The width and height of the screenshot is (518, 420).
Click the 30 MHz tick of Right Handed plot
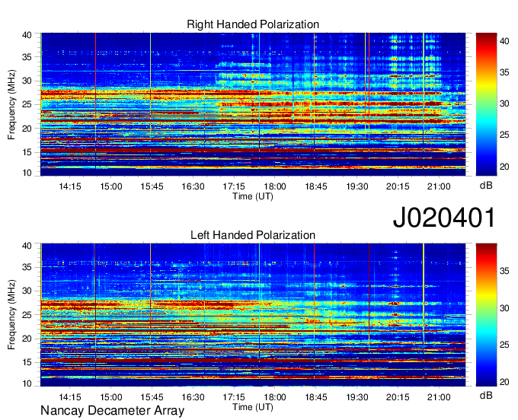[x=27, y=81]
